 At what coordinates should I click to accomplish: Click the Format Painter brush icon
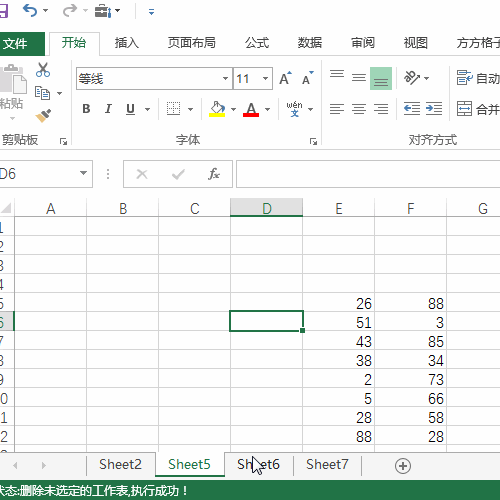[x=43, y=116]
